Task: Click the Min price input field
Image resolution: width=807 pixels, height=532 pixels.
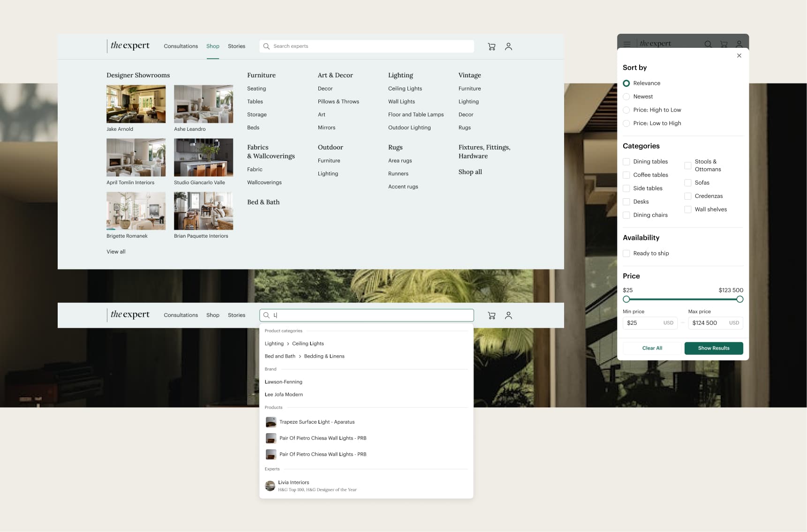Action: tap(650, 322)
